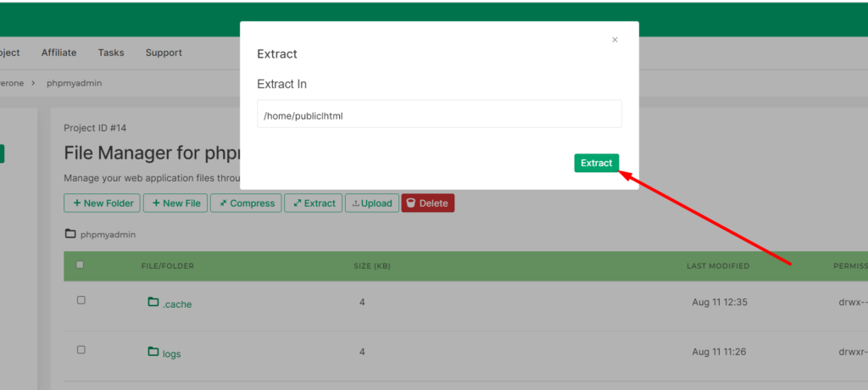Screen dimensions: 868x390
Task: Click the folder icon beside the phpmyadmin path
Action: (70, 233)
